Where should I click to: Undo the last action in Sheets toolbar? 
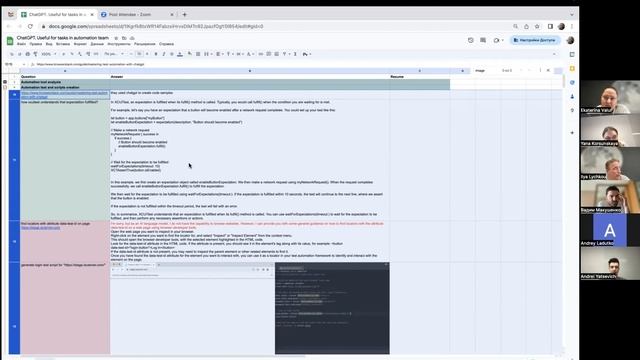[12, 54]
